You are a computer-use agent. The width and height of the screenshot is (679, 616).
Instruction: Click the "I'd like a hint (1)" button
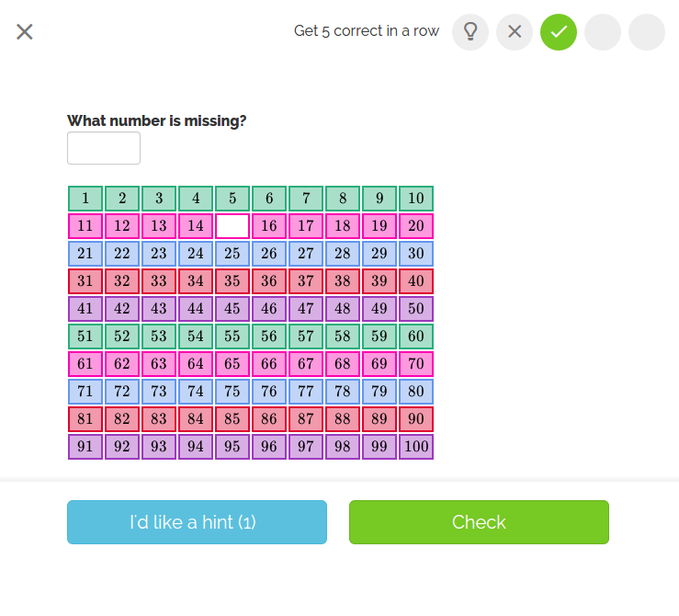pyautogui.click(x=197, y=522)
